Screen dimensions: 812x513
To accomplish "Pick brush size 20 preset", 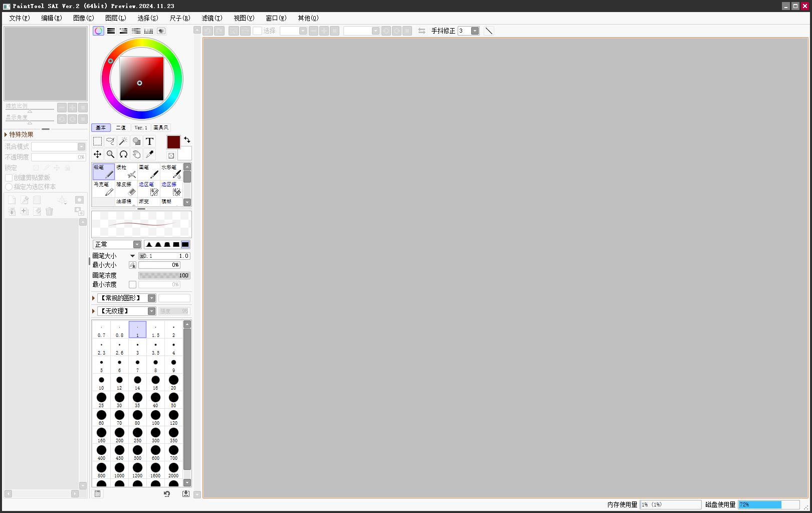I will coord(173,382).
